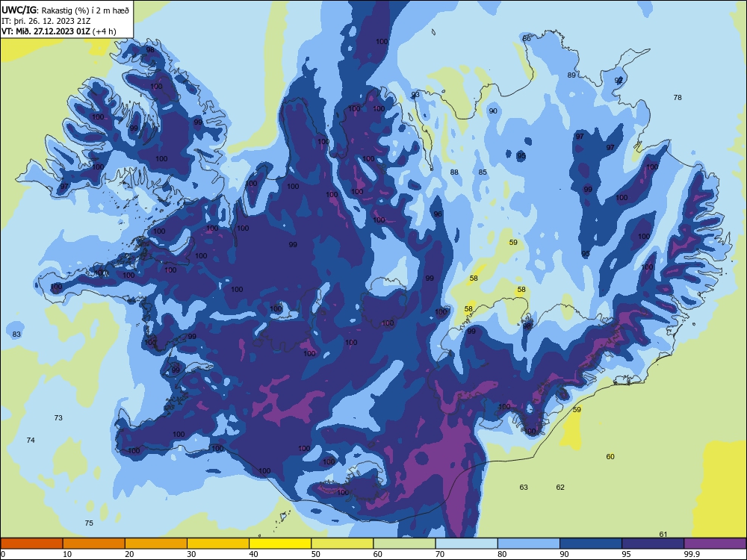747x560 pixels.
Task: Click the humidity value '83' on the map
Action: tap(16, 335)
